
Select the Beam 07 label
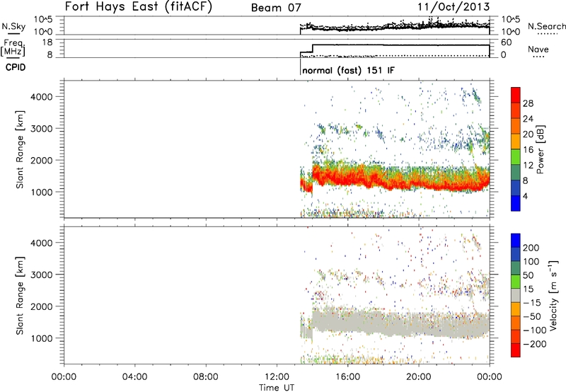click(276, 8)
